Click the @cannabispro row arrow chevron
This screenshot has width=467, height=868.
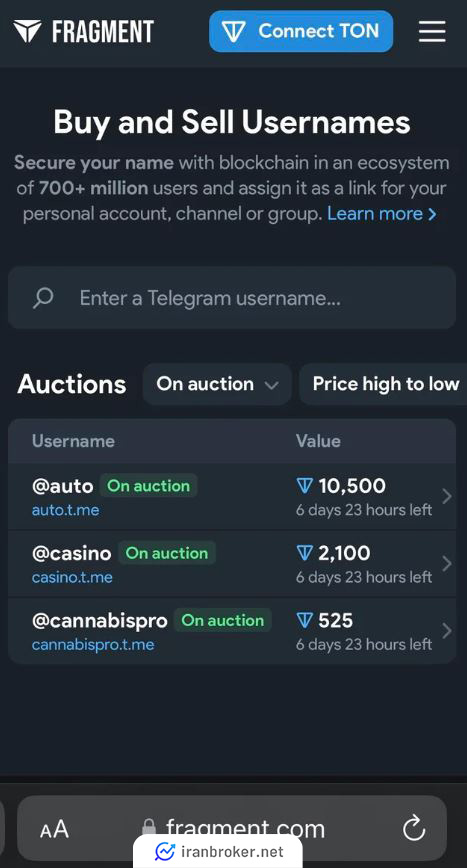coord(447,631)
